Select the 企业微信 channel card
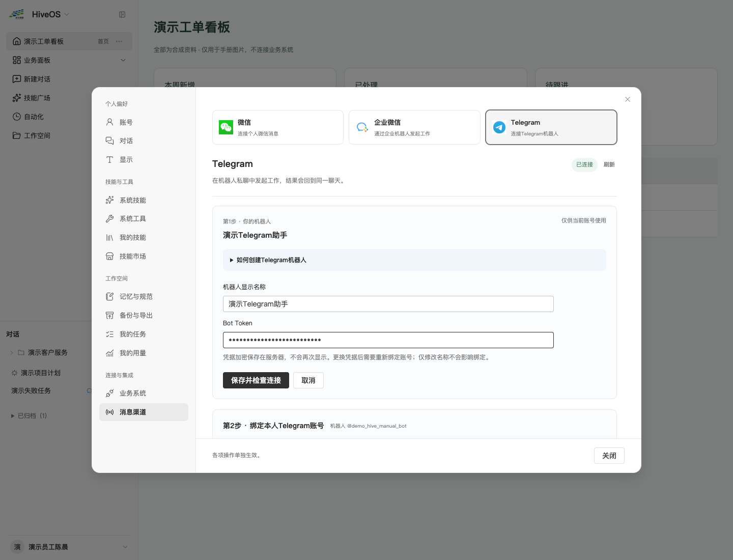 [414, 127]
